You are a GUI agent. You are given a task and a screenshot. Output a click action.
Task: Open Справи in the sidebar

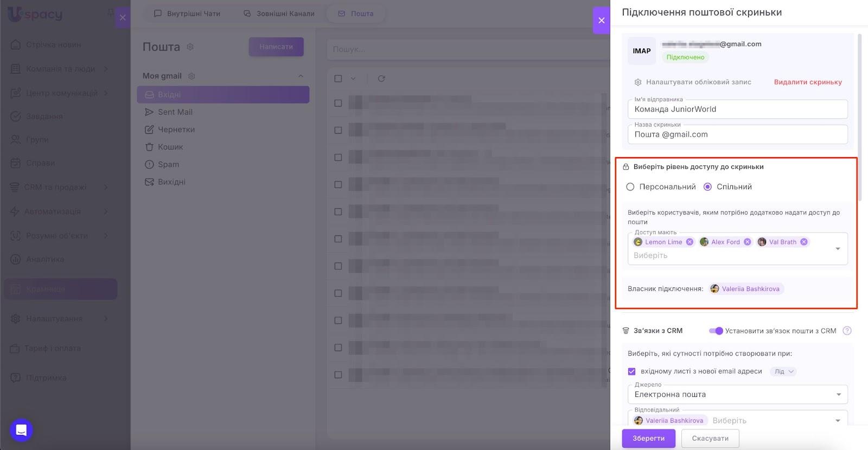[40, 163]
